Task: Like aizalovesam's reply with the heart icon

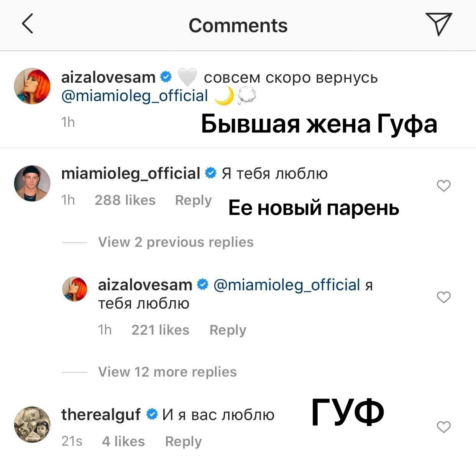Action: [x=444, y=297]
